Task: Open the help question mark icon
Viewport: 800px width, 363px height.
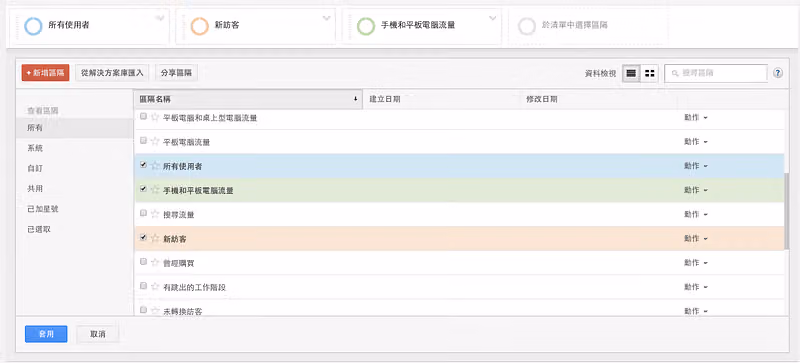Action: pyautogui.click(x=778, y=73)
